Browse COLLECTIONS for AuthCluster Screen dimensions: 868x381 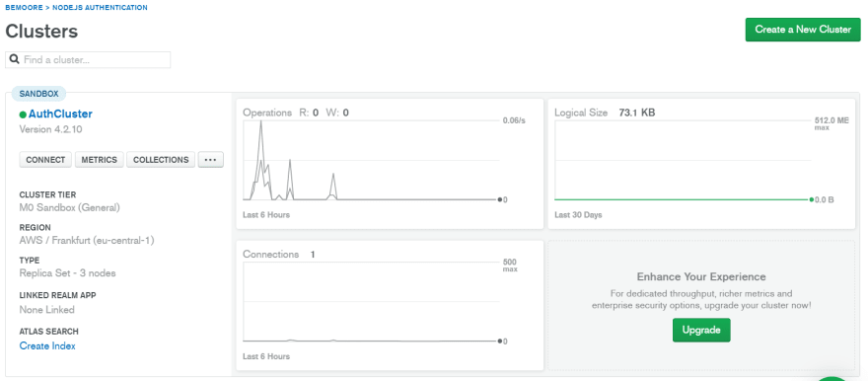(161, 160)
